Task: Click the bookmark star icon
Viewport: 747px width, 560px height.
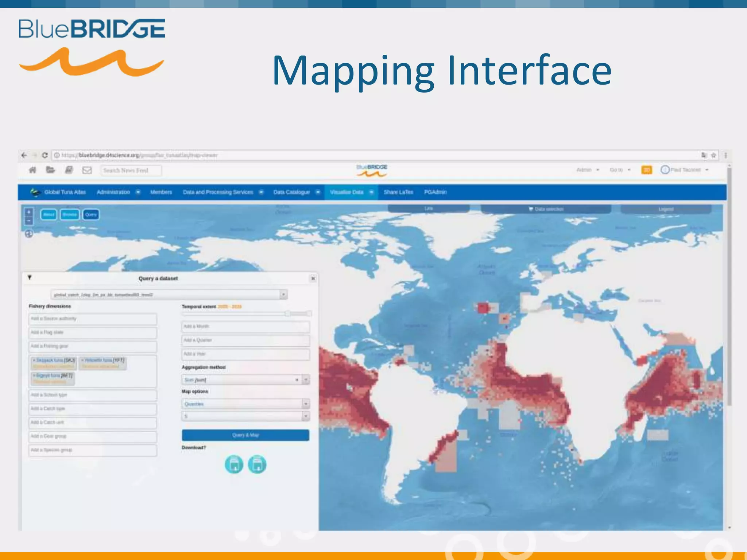Action: [713, 155]
